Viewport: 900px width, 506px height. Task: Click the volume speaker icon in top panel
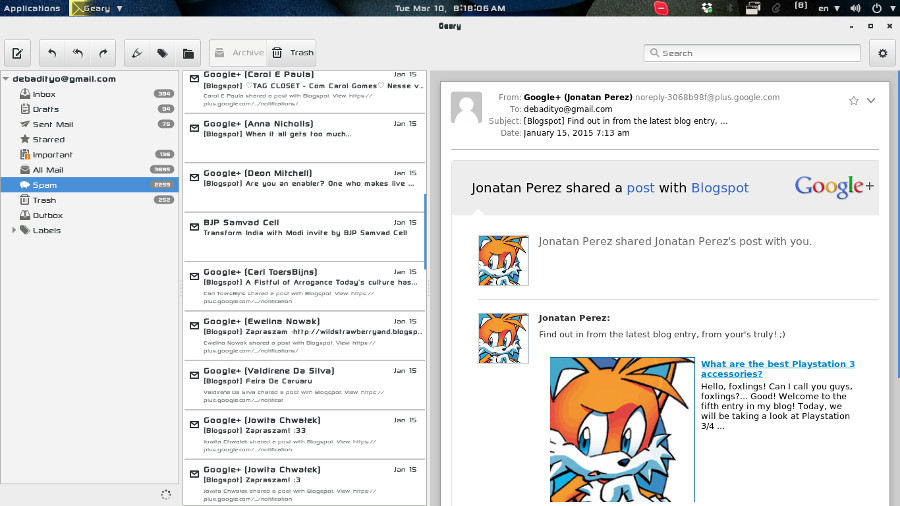tap(855, 8)
